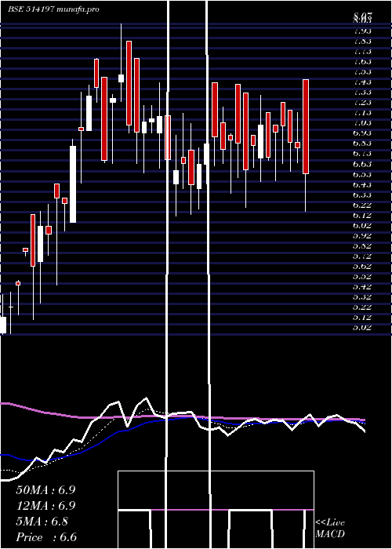Viewport: 392px width, 549px height.
Task: Click the 7.13 price axis label
Action: (x=362, y=113)
